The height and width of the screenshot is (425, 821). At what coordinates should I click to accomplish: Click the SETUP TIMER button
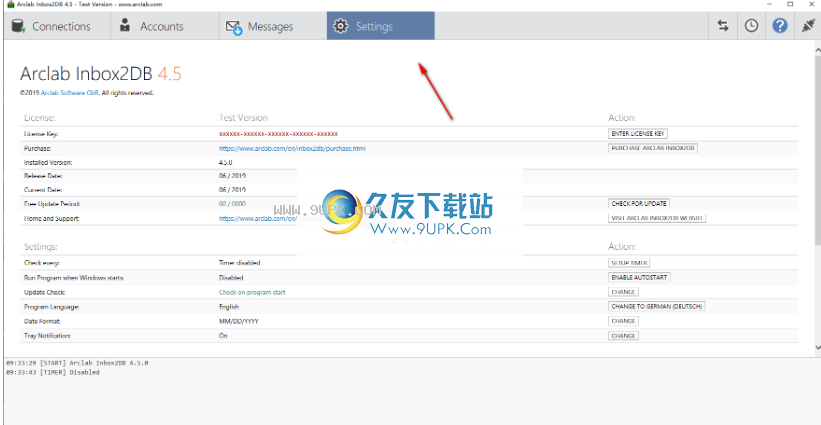629,263
